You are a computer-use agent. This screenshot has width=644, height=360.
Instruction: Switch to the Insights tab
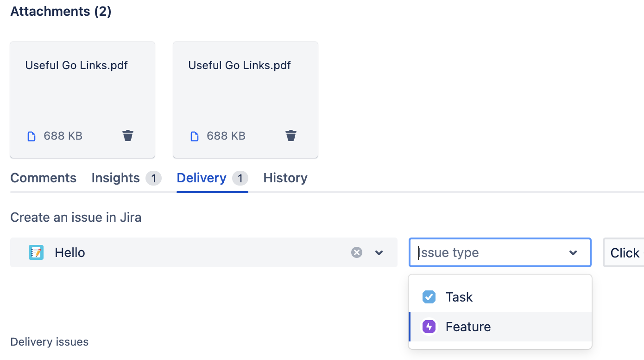115,178
